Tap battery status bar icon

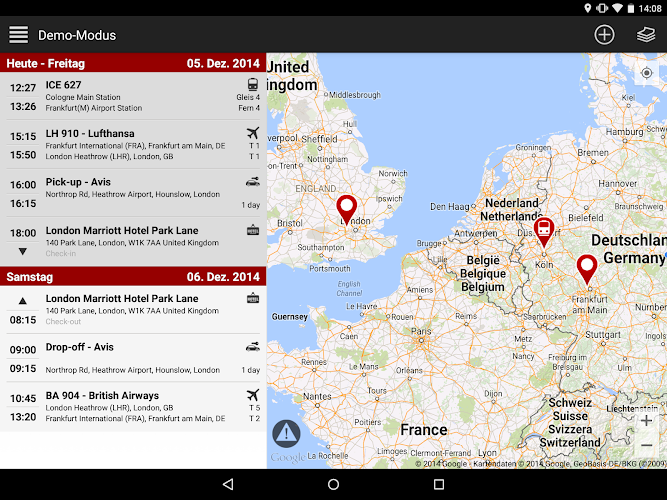point(631,8)
